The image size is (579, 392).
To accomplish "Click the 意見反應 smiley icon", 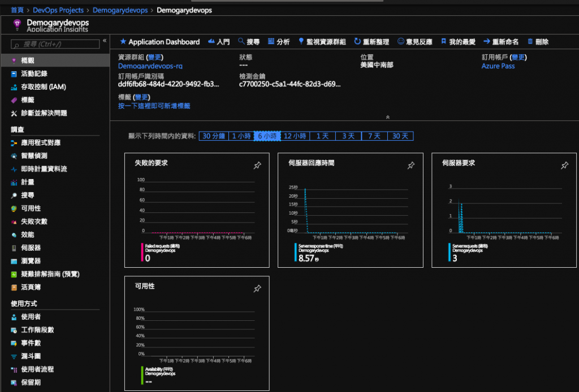I will click(x=401, y=41).
